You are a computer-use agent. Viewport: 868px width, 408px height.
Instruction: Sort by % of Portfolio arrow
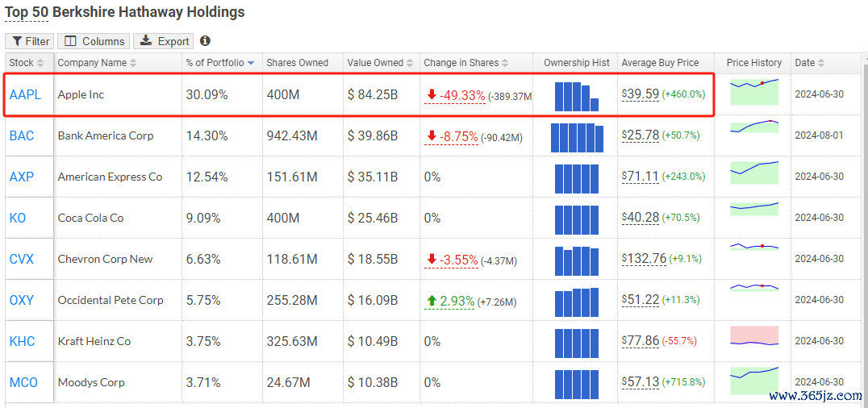click(x=251, y=63)
